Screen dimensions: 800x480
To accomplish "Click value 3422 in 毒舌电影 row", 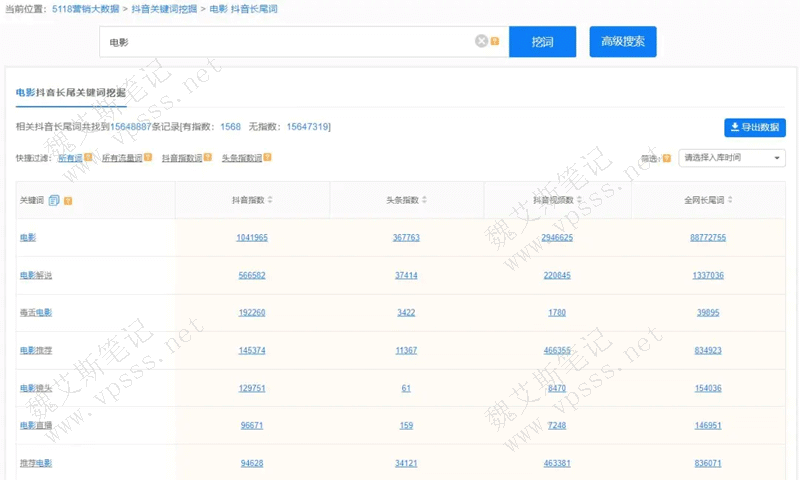I will [406, 312].
